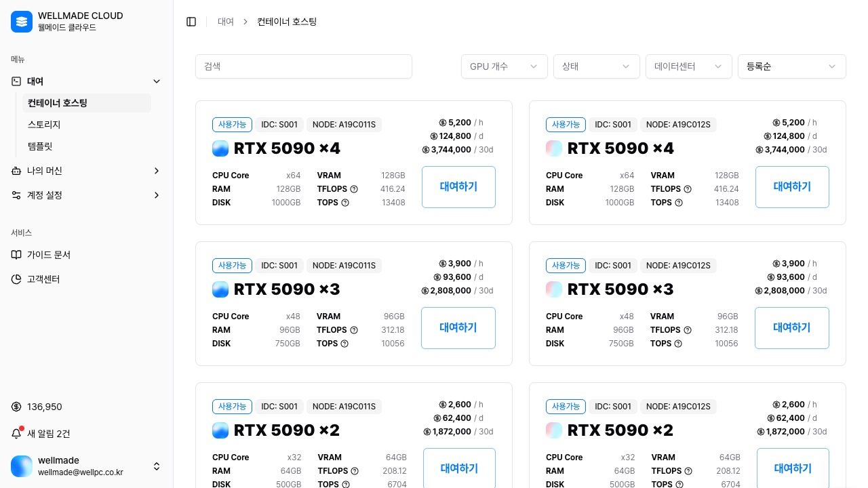
Task: Click the book icon for 가이드 문서
Action: pyautogui.click(x=16, y=255)
